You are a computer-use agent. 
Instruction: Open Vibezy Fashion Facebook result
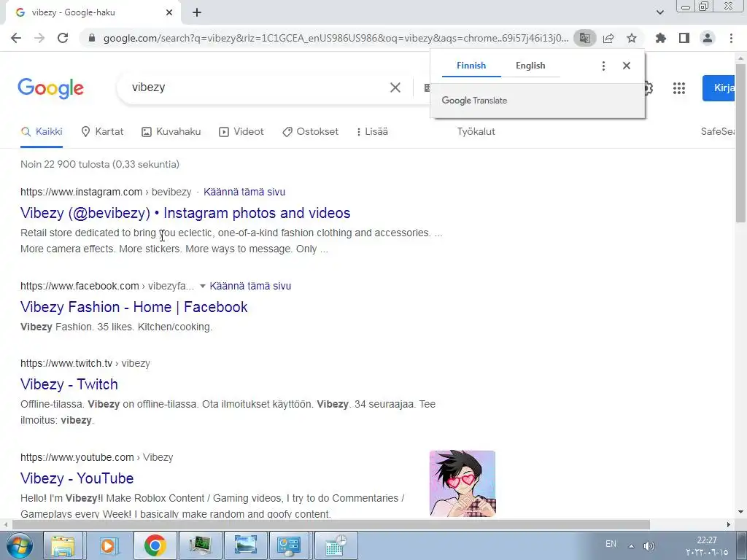point(134,307)
